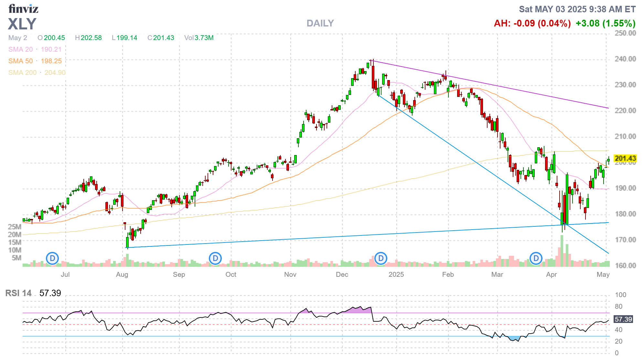Image resolution: width=644 pixels, height=363 pixels.
Task: Toggle the SMA 200 overlay visibility
Action: tap(22, 73)
